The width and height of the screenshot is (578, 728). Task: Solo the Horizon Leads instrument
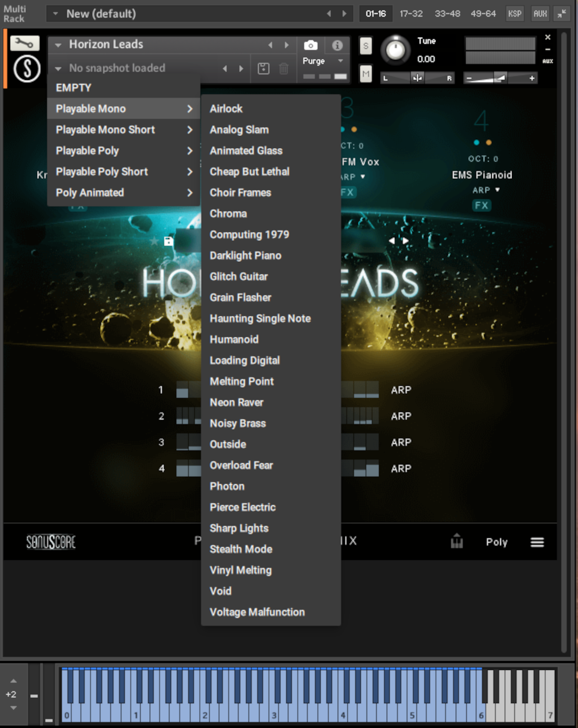click(x=366, y=46)
